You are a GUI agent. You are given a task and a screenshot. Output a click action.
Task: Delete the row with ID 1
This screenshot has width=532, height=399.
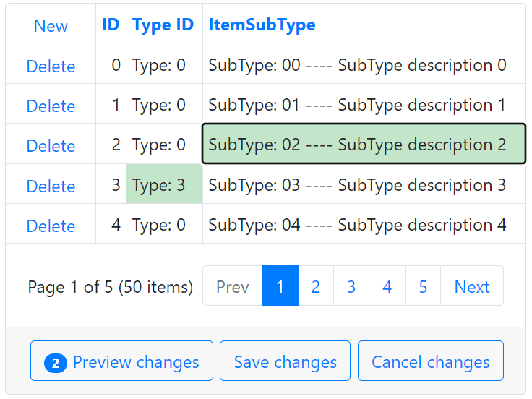point(51,106)
